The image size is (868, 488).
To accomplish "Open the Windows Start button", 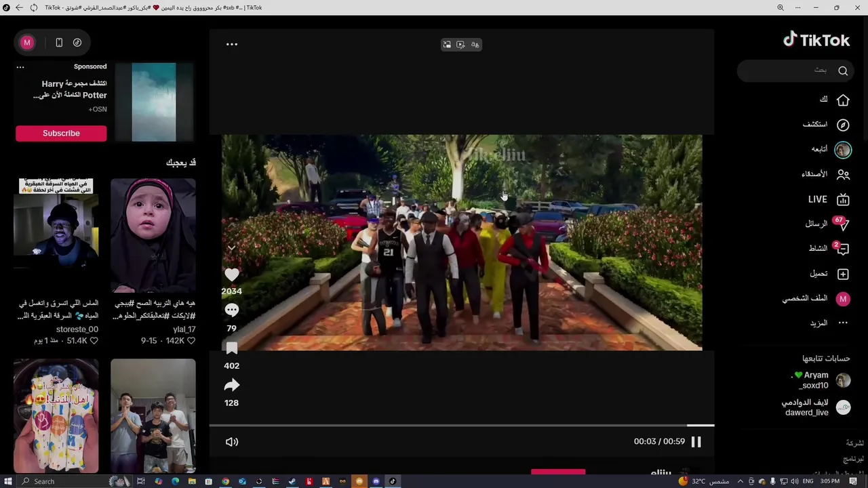I will [x=8, y=481].
